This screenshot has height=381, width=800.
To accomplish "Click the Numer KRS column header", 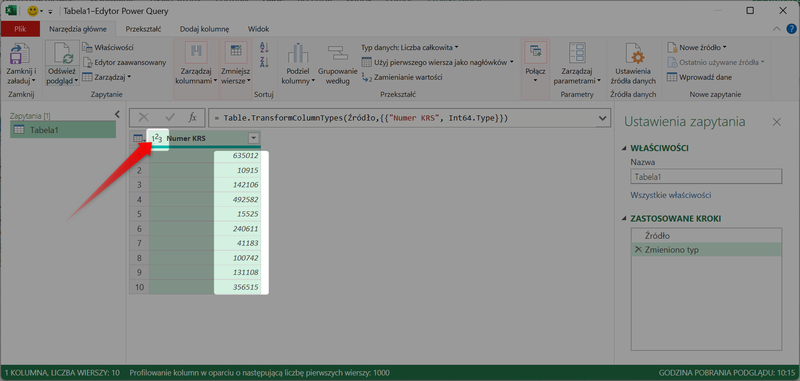I will [x=204, y=138].
